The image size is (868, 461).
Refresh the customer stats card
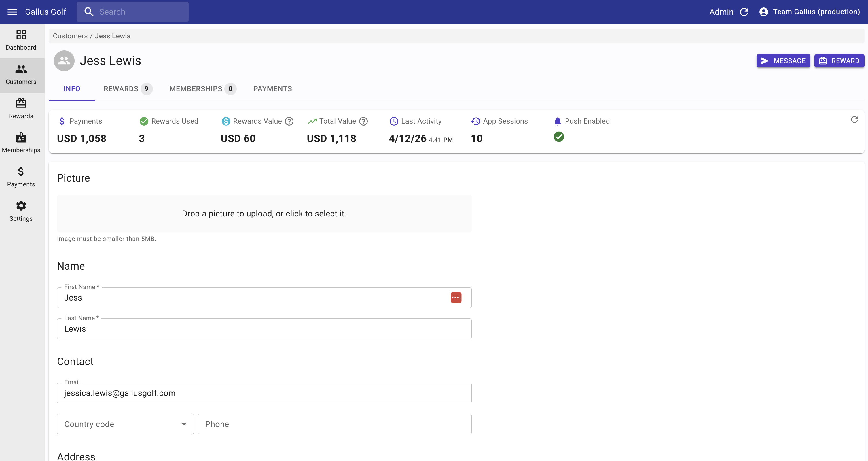click(854, 120)
